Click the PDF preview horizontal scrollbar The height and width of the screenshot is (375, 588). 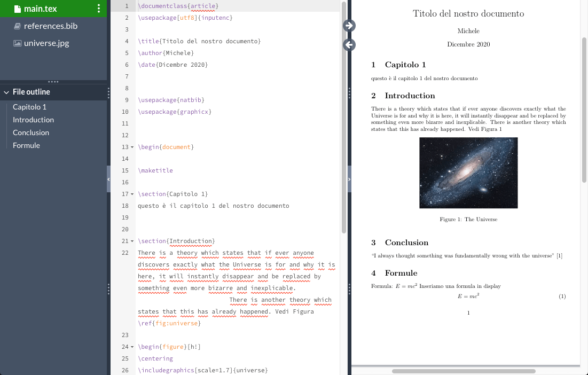[x=463, y=371]
